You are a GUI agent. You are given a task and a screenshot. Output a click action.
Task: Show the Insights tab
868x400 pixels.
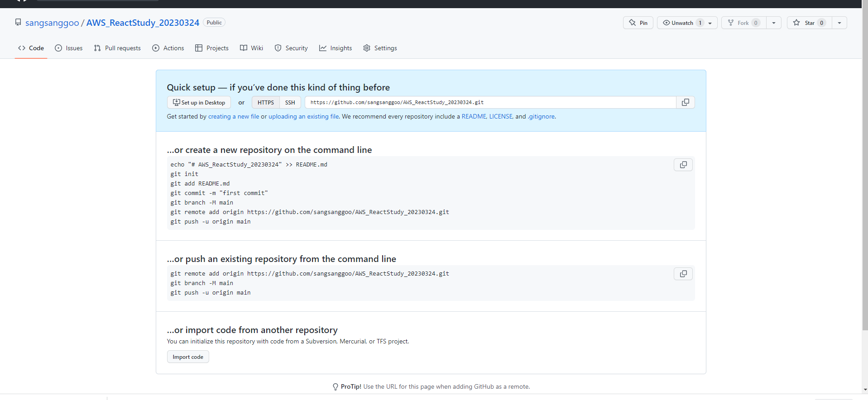click(336, 48)
